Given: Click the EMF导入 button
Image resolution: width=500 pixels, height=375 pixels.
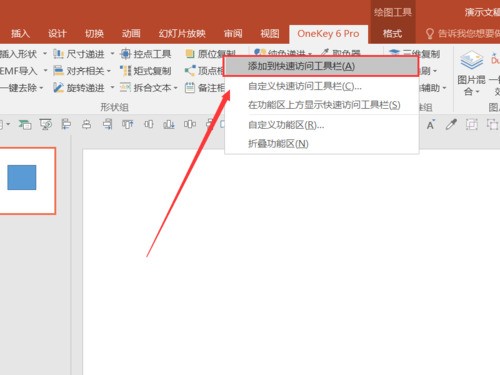Looking at the screenshot, I should (18, 71).
